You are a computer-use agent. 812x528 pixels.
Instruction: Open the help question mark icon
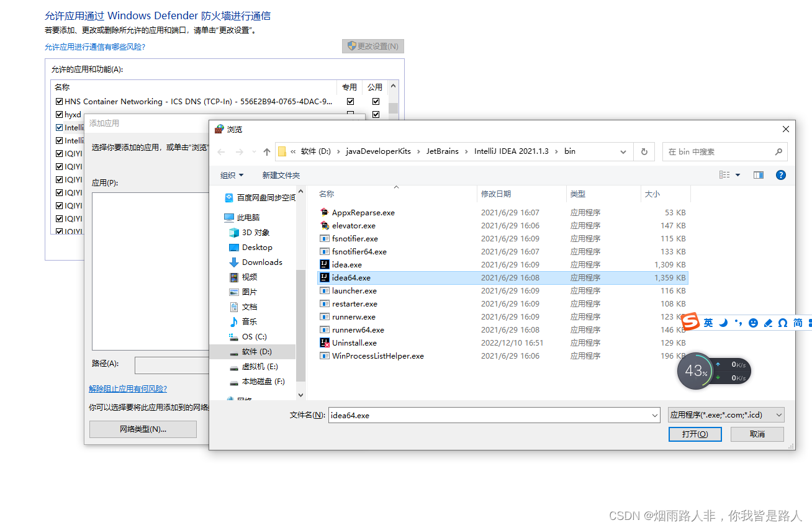[x=781, y=175]
